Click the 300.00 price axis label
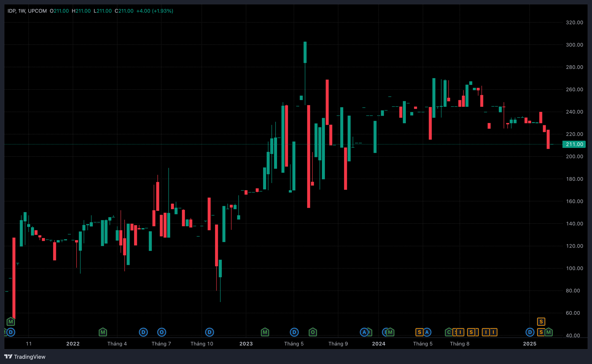The height and width of the screenshot is (364, 592). click(x=574, y=45)
